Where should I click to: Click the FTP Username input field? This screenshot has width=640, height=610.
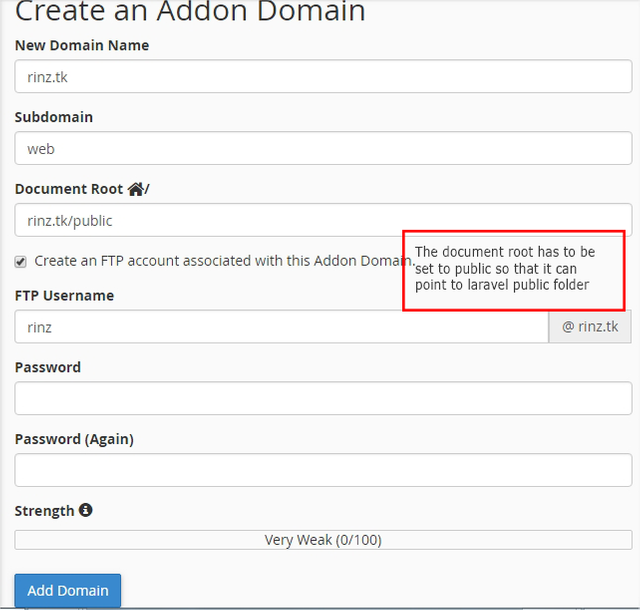point(282,327)
